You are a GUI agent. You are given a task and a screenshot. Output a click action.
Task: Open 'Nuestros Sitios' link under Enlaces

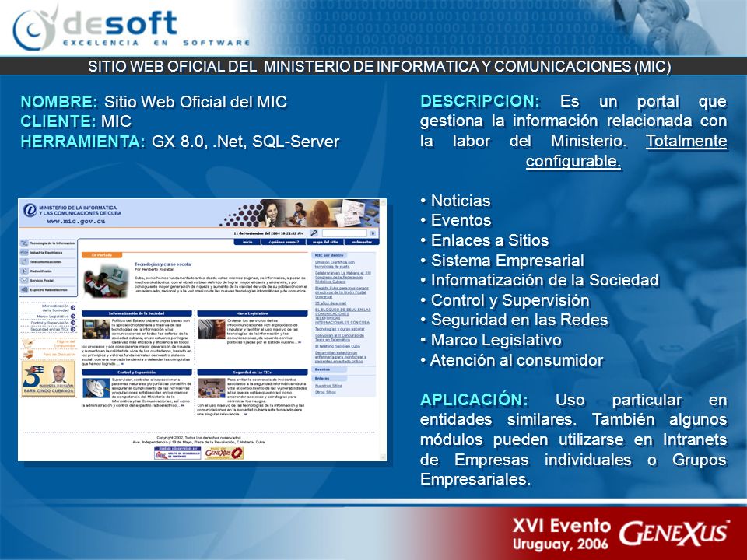(x=328, y=386)
